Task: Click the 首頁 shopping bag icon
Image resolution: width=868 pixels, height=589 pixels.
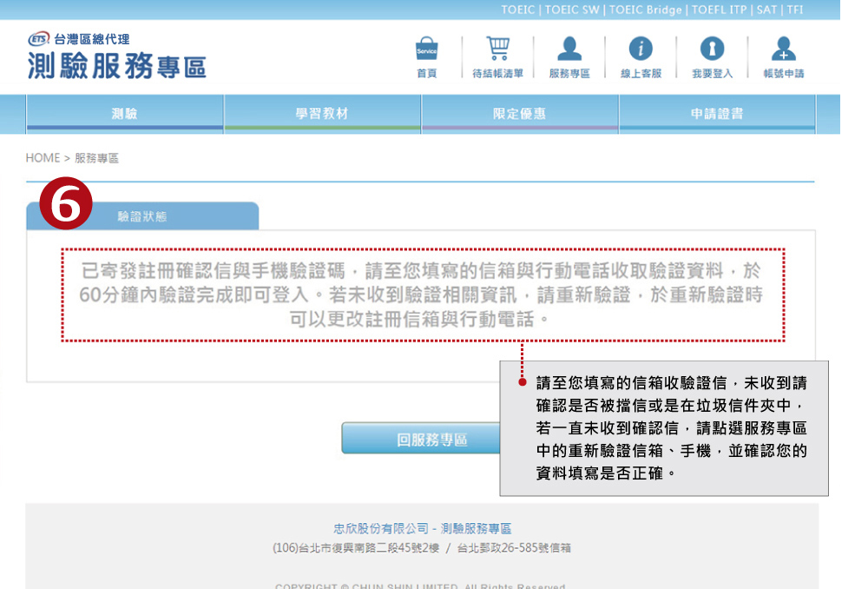Action: (426, 50)
